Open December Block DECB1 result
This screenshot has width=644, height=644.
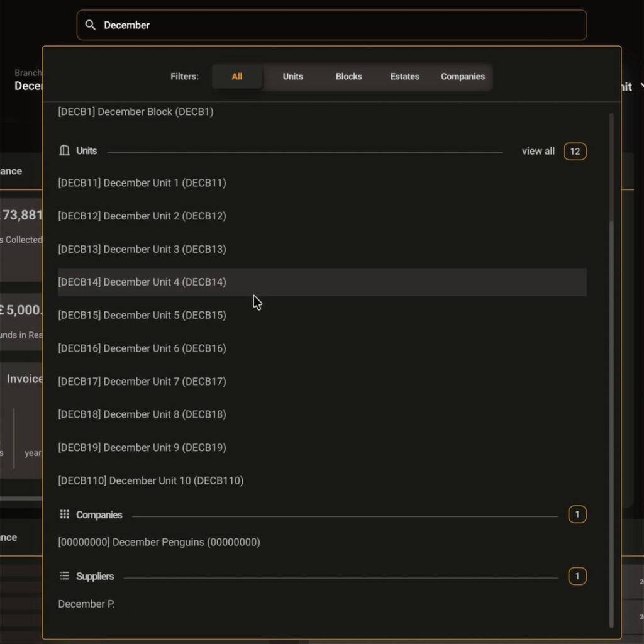click(136, 112)
